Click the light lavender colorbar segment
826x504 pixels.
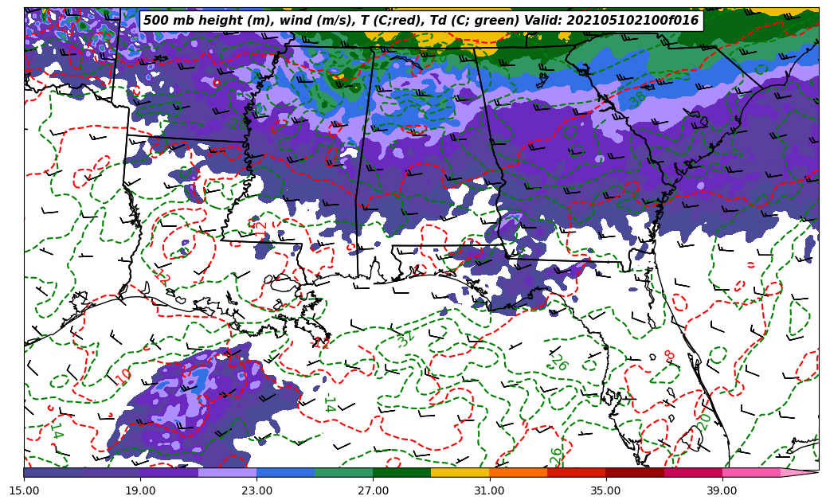(x=227, y=472)
